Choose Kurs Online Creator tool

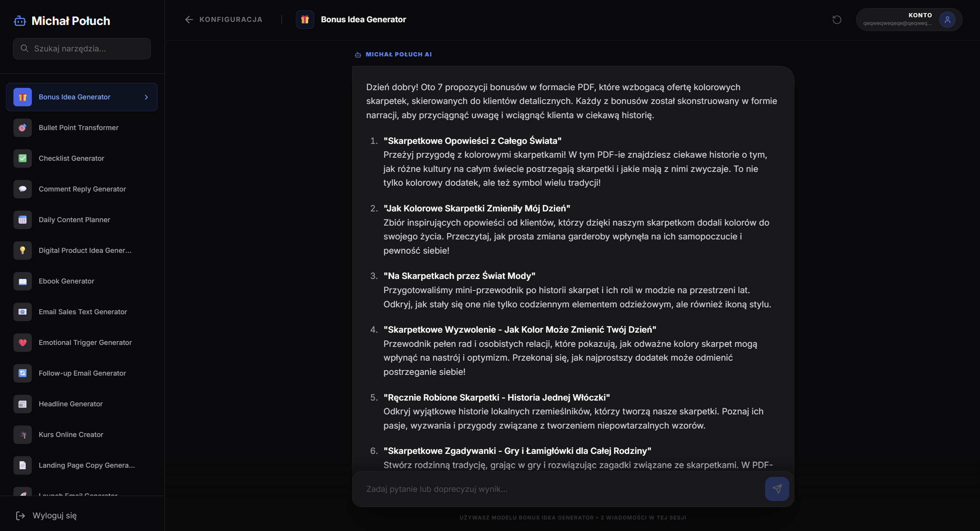[x=82, y=435]
